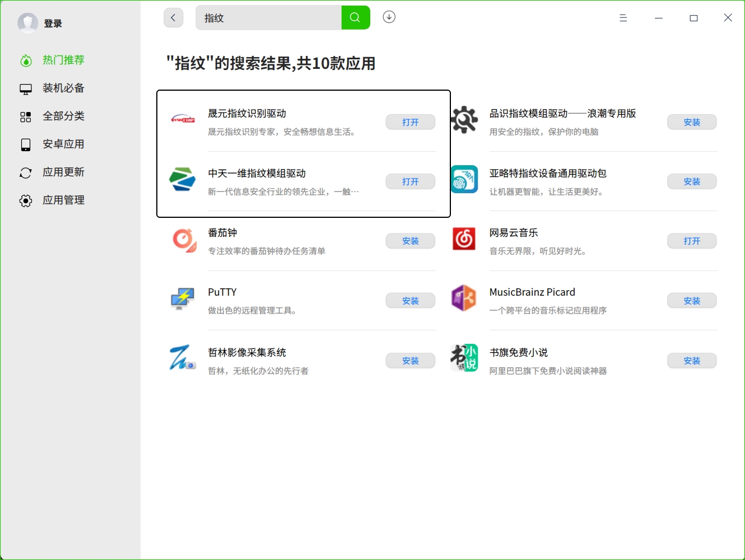Click the 番茄钟 app icon
The image size is (745, 560).
184,240
